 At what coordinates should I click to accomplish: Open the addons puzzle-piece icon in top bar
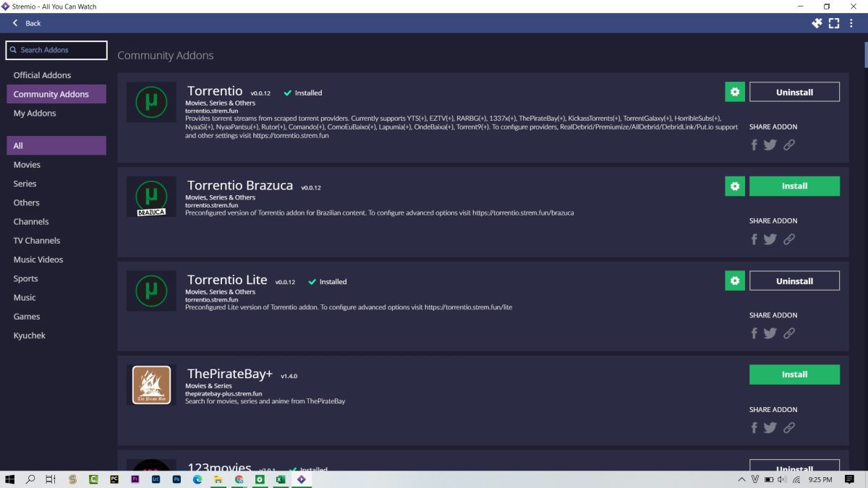pos(817,23)
